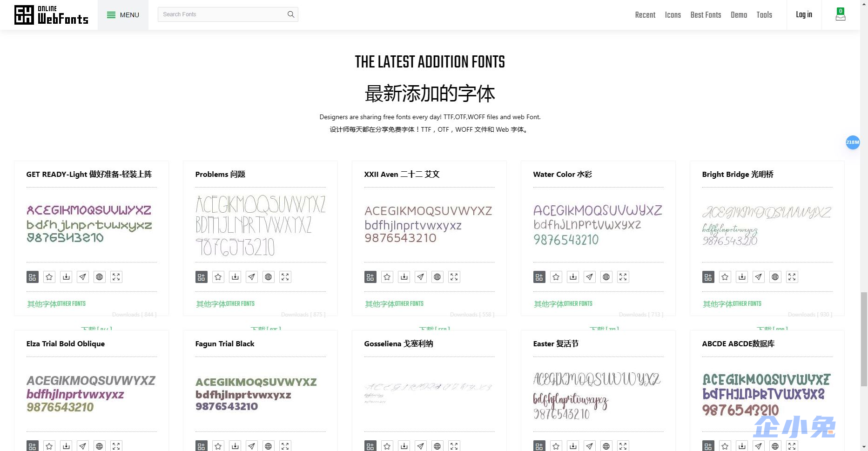Favorite the Problems font via star icon
Image resolution: width=868 pixels, height=451 pixels.
click(218, 276)
